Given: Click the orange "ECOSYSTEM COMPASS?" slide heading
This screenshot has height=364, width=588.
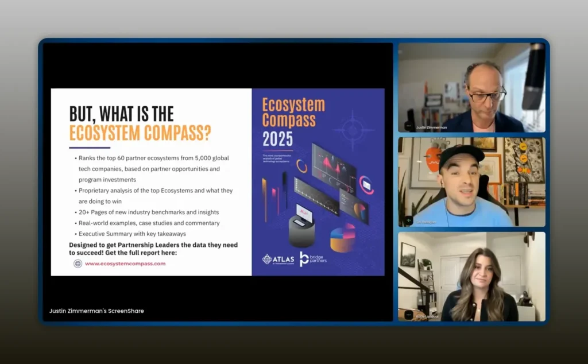Looking at the screenshot, I should [x=140, y=133].
